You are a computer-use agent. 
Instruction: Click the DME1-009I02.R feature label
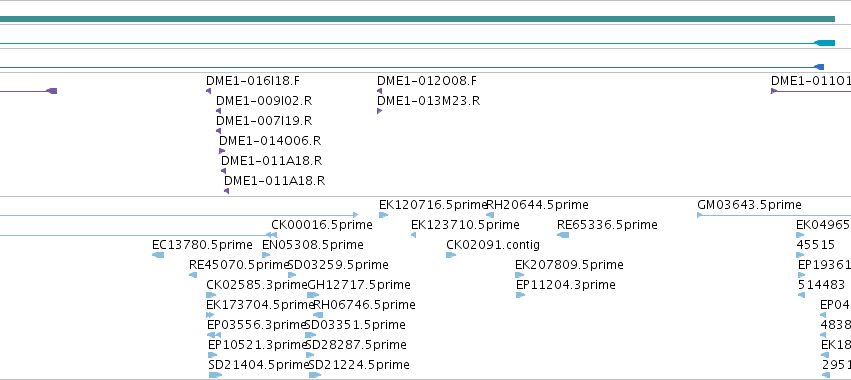pos(264,101)
